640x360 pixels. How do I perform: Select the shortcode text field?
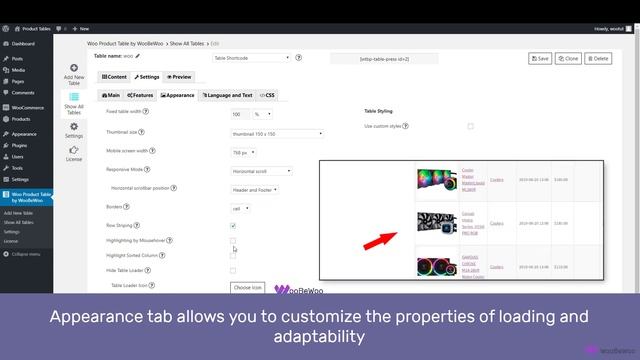click(384, 59)
